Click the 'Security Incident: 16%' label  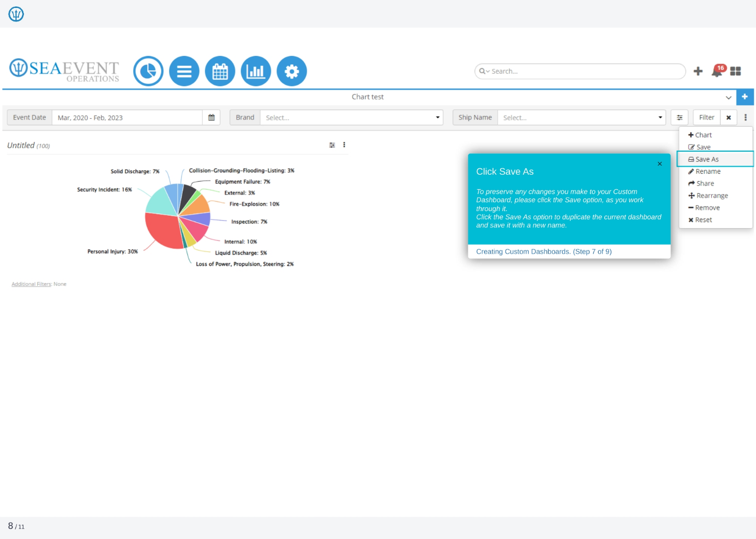click(x=104, y=190)
